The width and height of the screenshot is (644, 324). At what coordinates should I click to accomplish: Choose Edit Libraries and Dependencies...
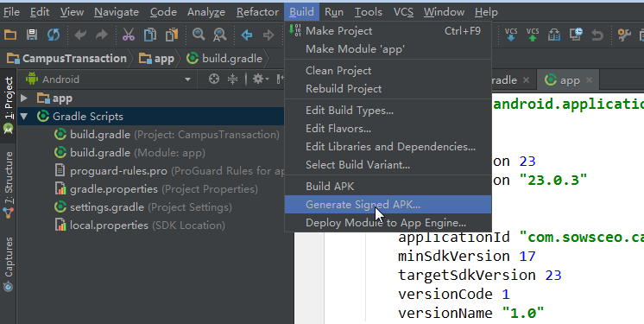click(388, 147)
